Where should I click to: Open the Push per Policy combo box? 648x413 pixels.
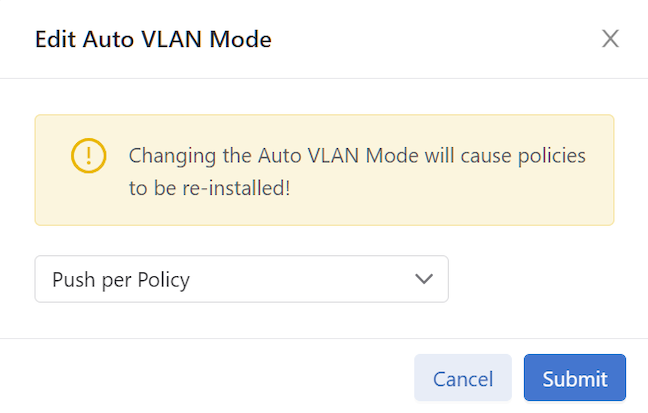coord(241,279)
